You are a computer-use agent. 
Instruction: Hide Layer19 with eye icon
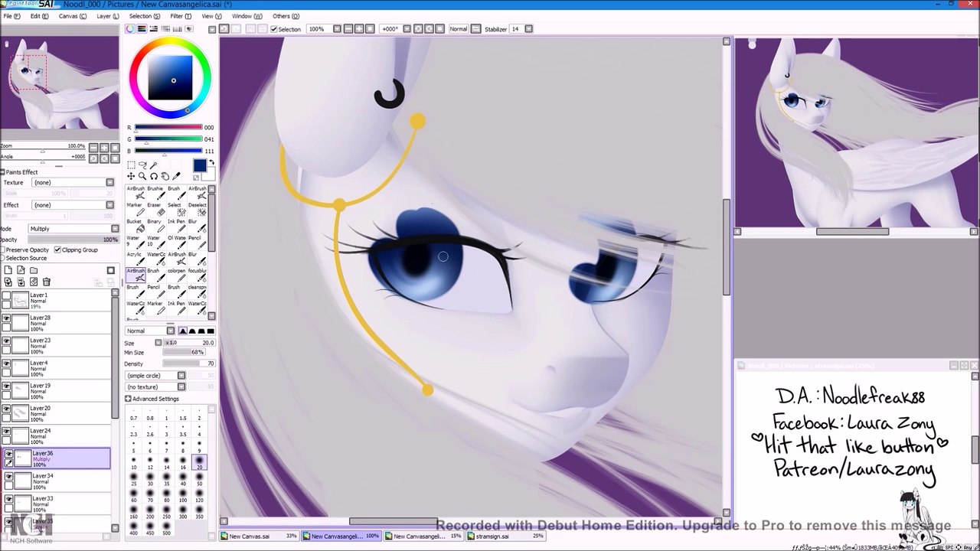(x=7, y=386)
